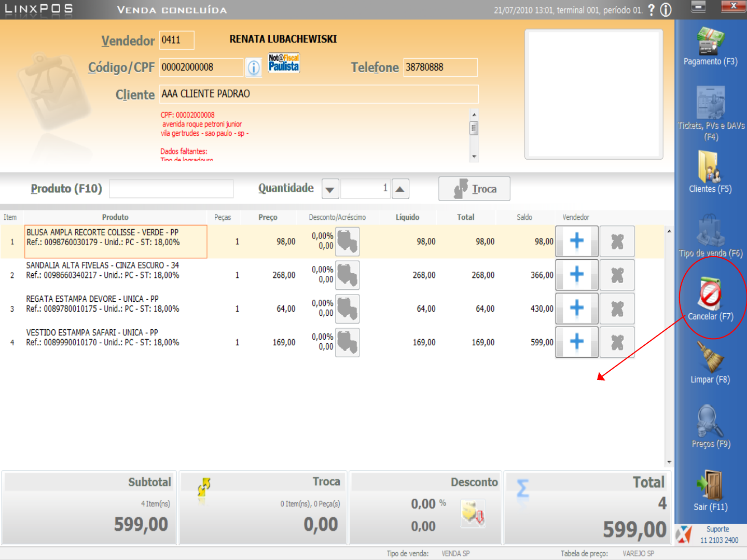Click the Vendedor column header
This screenshot has height=560, width=747.
(576, 217)
